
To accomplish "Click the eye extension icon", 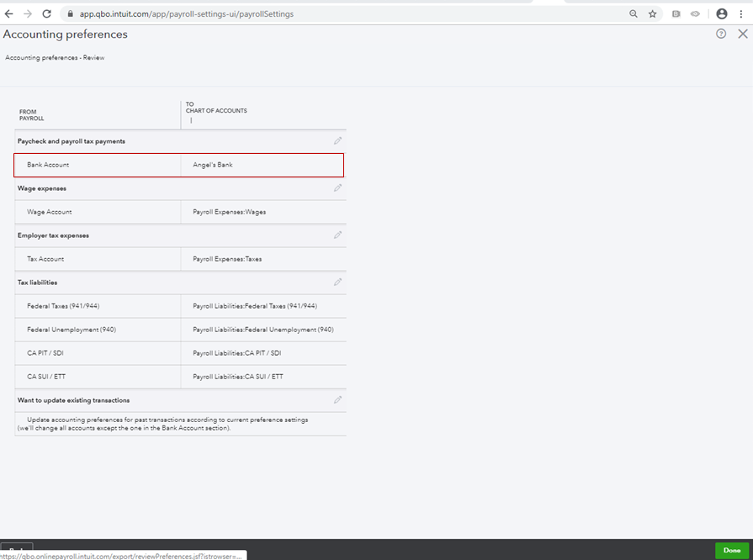I will [x=695, y=14].
